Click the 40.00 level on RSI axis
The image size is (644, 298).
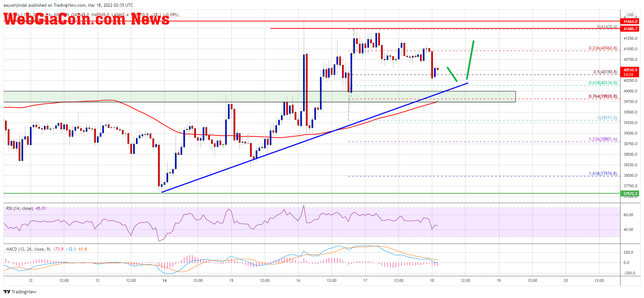pyautogui.click(x=628, y=229)
